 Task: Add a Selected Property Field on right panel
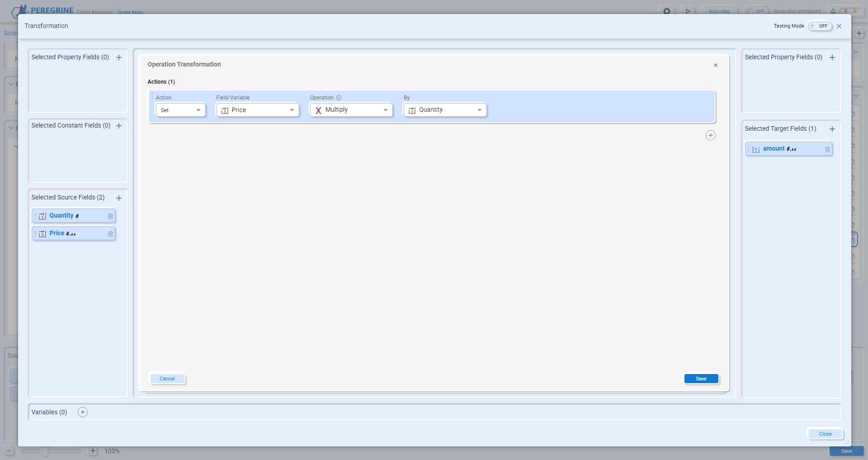tap(832, 57)
